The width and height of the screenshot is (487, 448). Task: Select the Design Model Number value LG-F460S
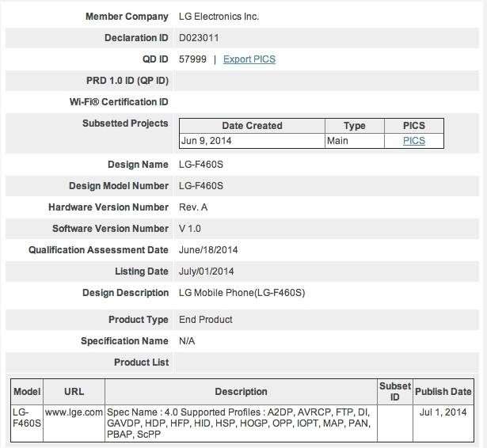[201, 186]
